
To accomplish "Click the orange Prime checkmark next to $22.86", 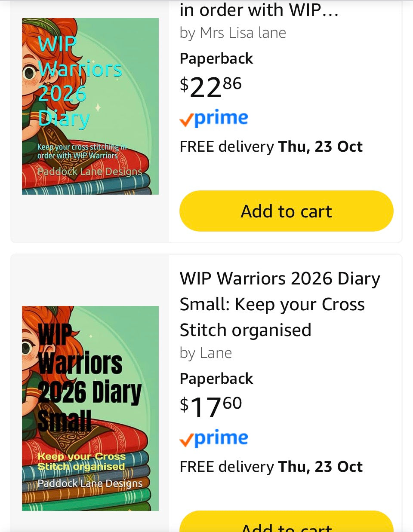I will tap(187, 119).
